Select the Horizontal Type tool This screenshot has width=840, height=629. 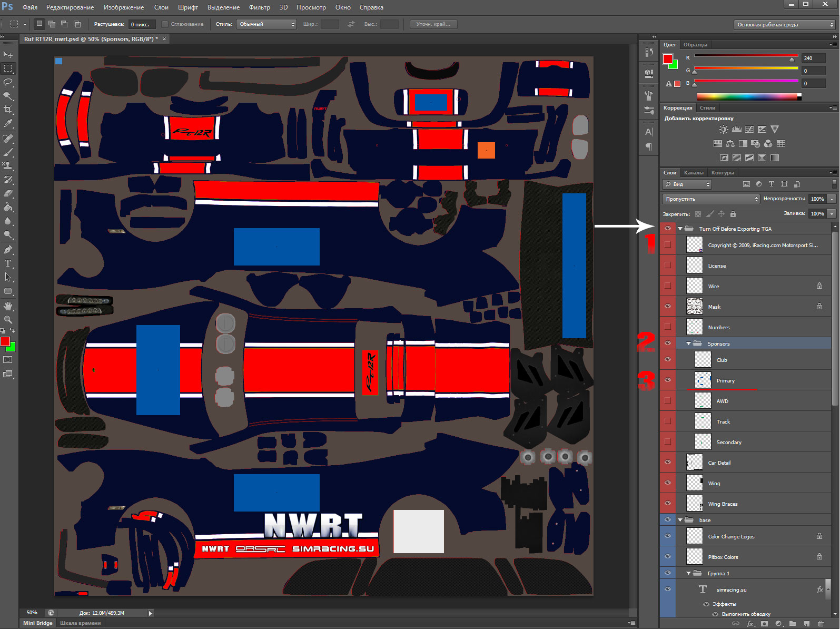(x=8, y=263)
